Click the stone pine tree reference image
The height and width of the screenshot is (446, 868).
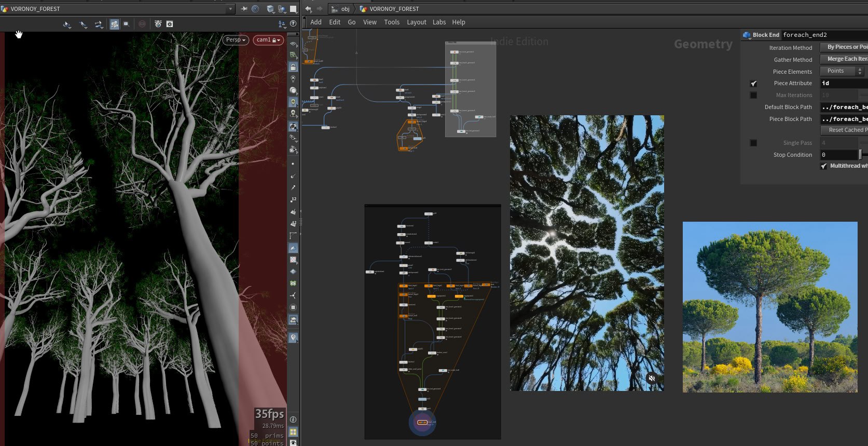(x=770, y=307)
